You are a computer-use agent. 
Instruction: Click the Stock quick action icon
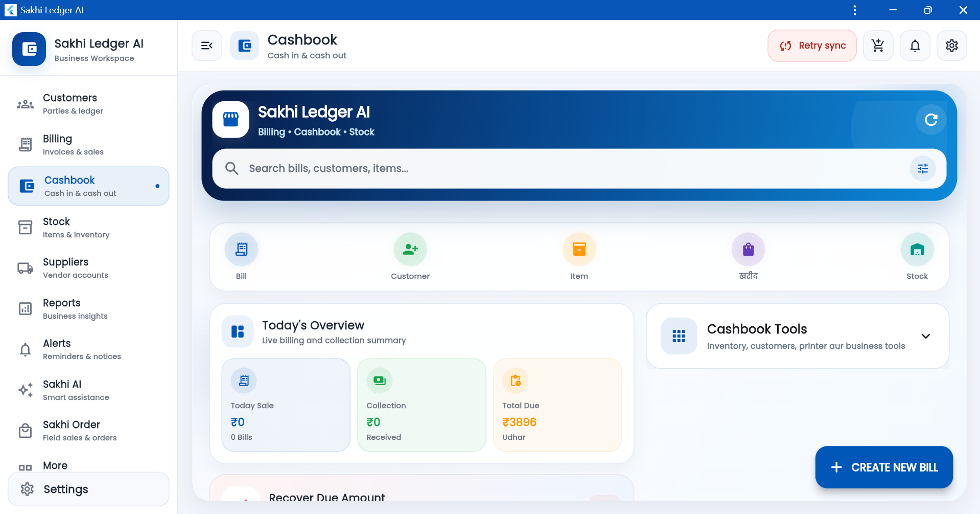[917, 250]
